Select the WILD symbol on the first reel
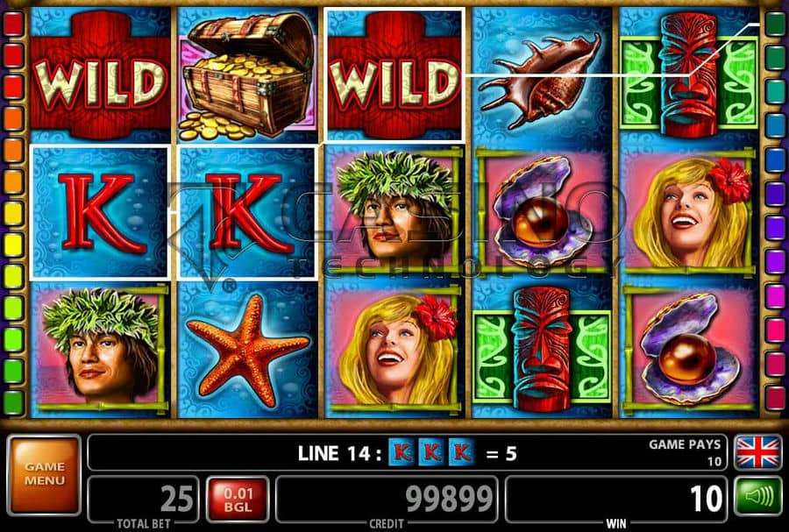 point(101,75)
